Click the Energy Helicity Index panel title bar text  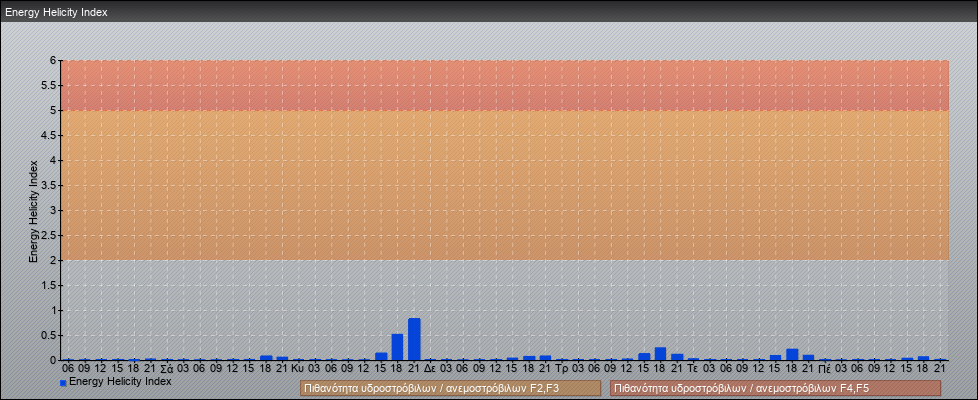56,12
